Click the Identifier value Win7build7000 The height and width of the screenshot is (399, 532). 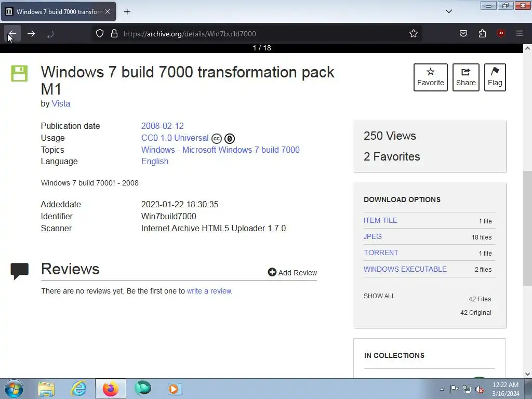pyautogui.click(x=169, y=216)
